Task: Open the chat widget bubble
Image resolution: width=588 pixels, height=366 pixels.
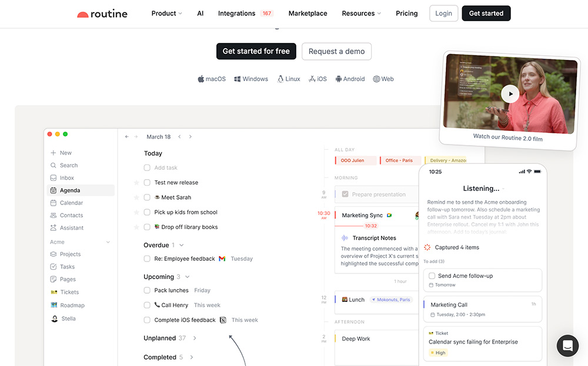Action: 567,345
